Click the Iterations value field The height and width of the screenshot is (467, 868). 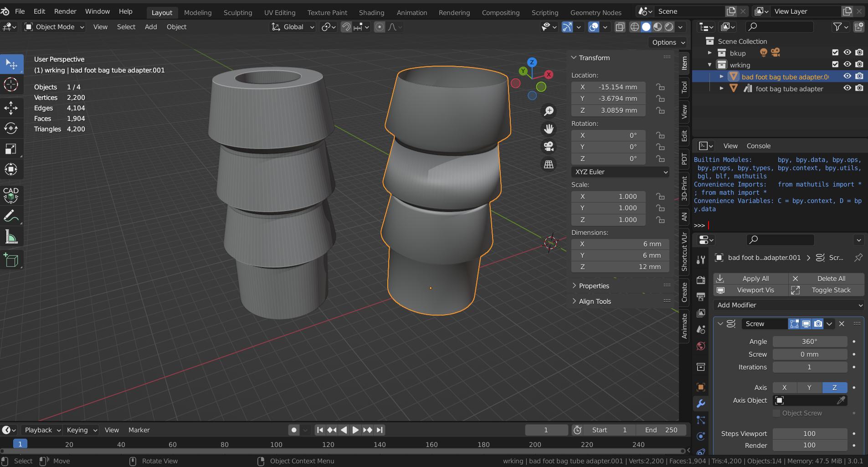pos(810,367)
